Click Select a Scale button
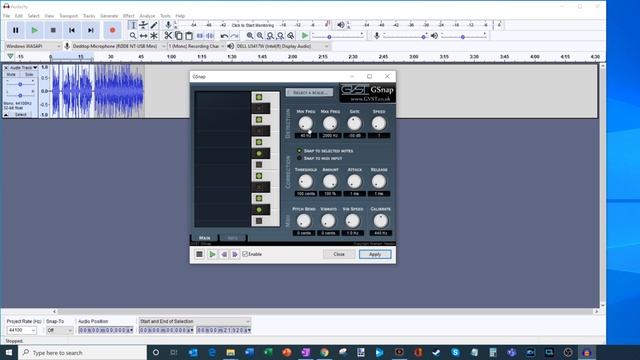 tap(309, 93)
